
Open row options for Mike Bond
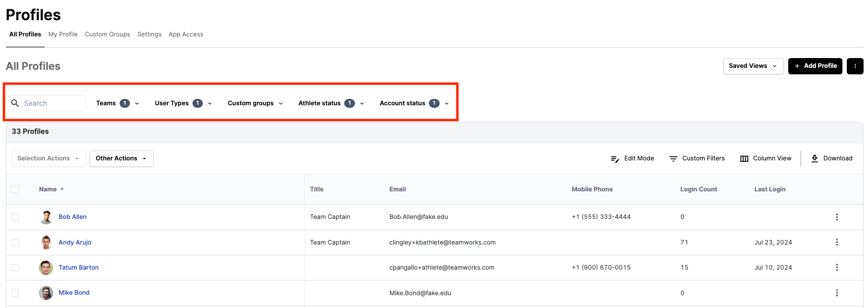[836, 293]
